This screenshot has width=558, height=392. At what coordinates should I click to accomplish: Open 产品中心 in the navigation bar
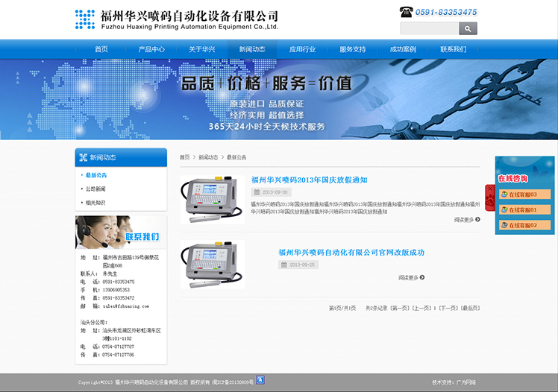coord(151,49)
